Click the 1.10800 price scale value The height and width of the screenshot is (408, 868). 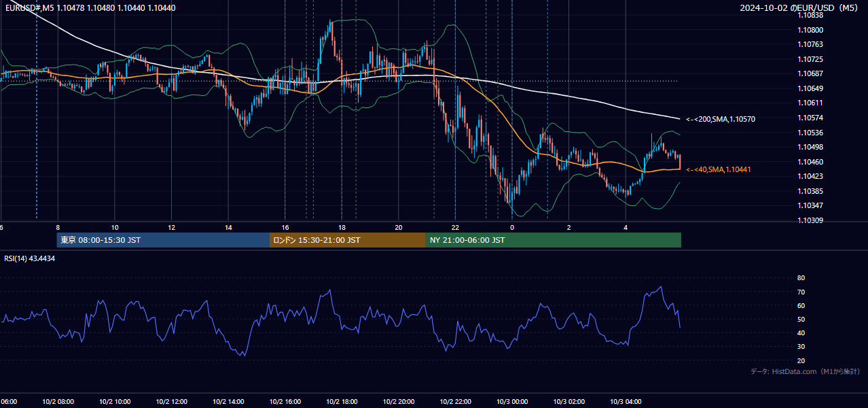pos(810,30)
